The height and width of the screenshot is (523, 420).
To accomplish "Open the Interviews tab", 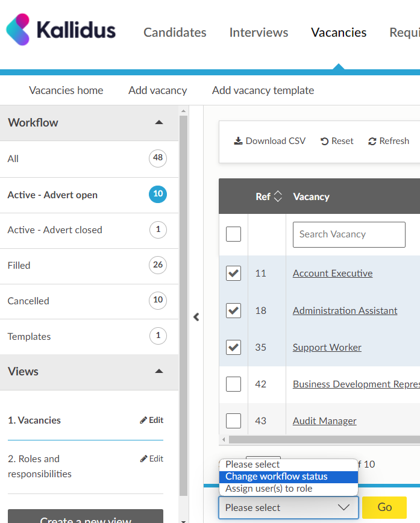I will (259, 33).
